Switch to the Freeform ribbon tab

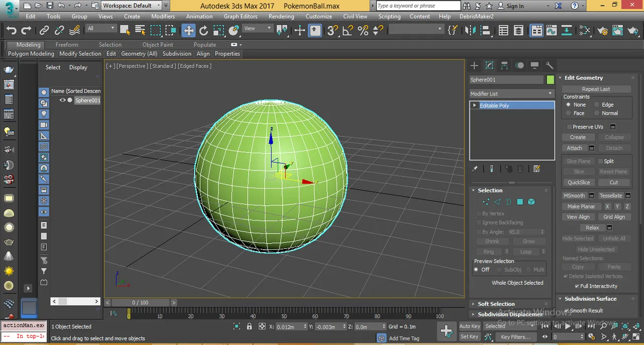[x=67, y=45]
